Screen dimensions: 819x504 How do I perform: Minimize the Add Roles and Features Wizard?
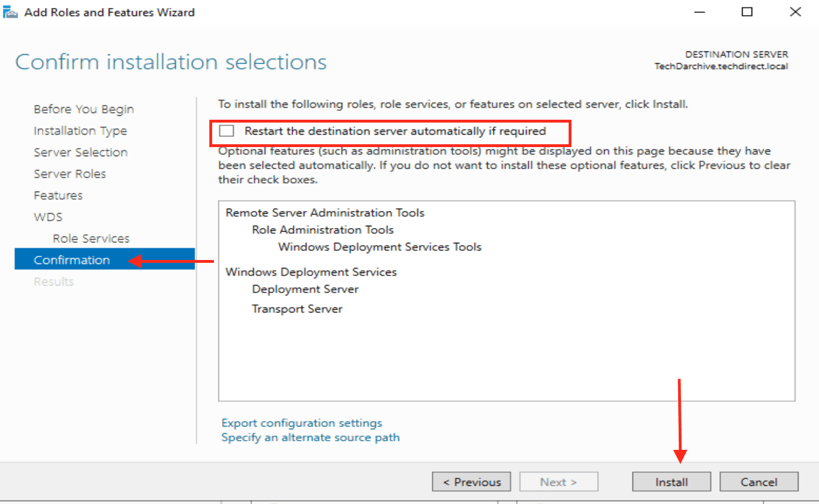click(x=700, y=12)
